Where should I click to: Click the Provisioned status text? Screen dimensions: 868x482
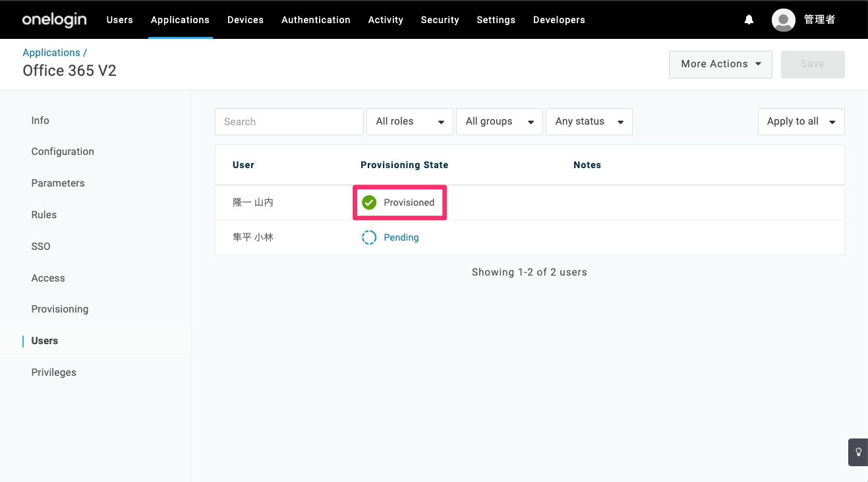point(409,202)
